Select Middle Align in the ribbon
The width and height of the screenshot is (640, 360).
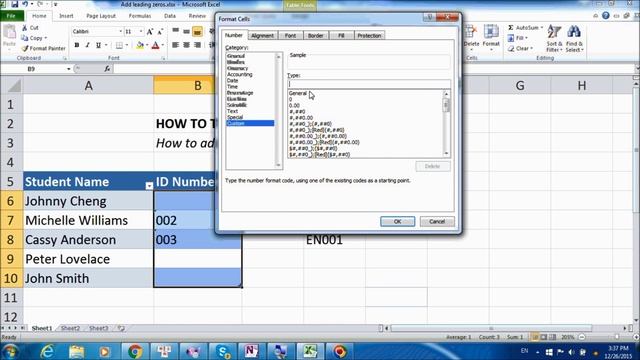point(187,31)
